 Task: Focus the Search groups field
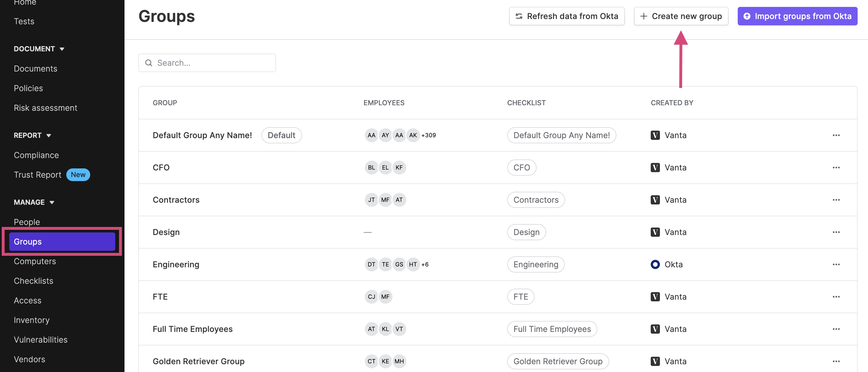[207, 63]
